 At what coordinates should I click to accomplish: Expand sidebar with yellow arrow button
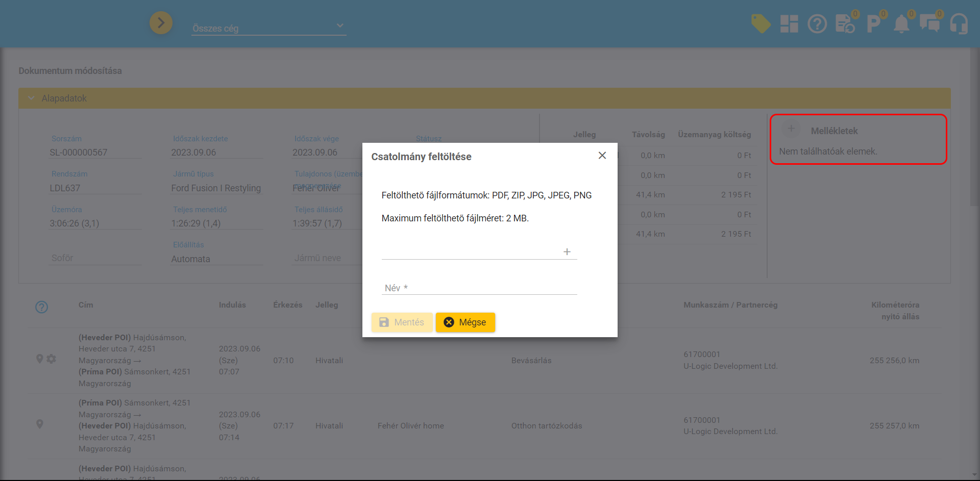pyautogui.click(x=161, y=23)
